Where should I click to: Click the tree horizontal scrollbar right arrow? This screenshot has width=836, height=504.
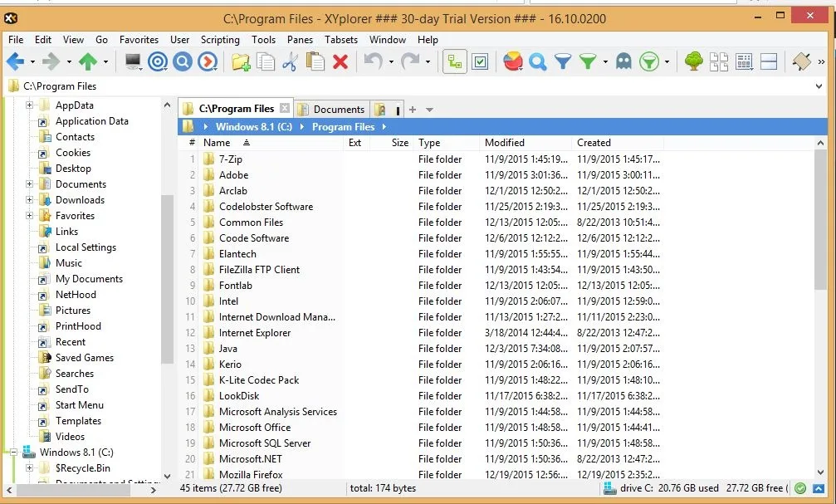pyautogui.click(x=153, y=490)
